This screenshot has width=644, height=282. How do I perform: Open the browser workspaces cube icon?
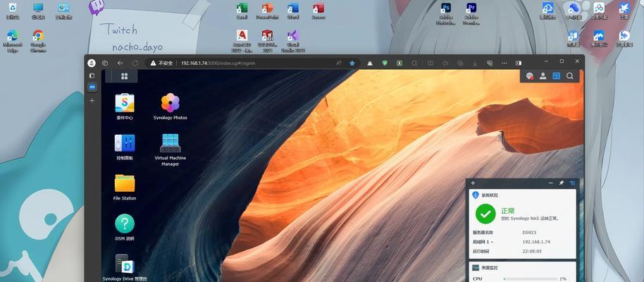pos(105,63)
